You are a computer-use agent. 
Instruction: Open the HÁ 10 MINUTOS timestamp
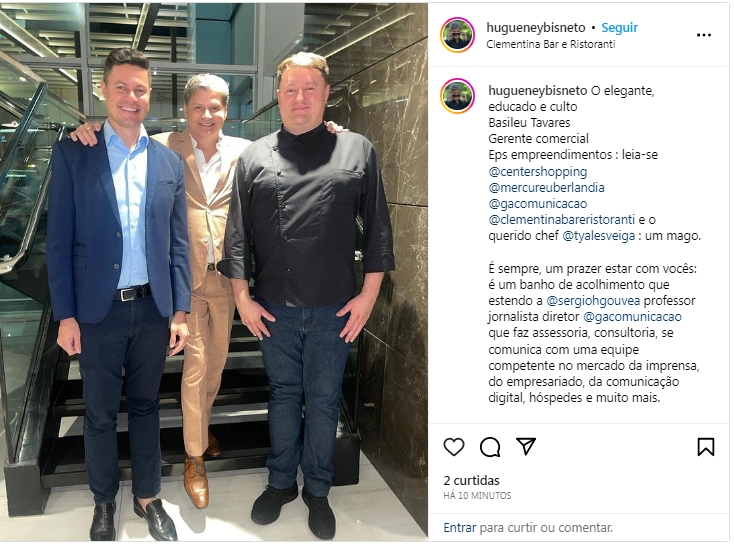tap(477, 496)
